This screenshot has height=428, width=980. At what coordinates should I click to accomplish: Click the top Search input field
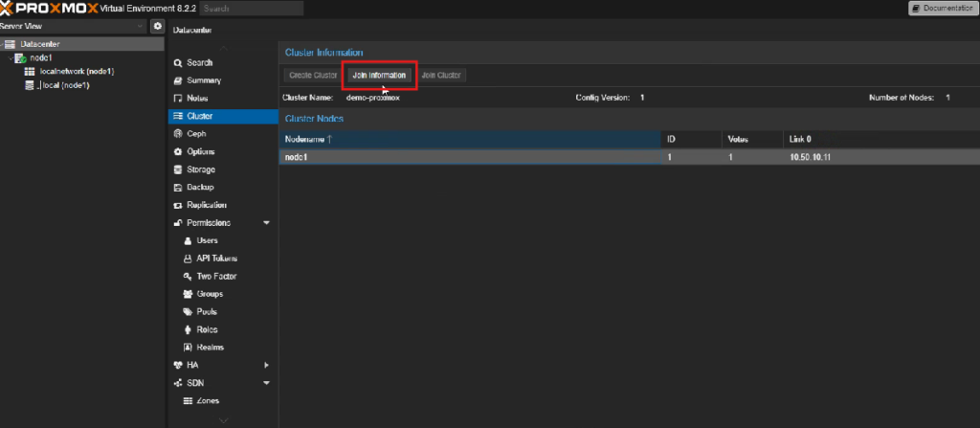[x=252, y=9]
